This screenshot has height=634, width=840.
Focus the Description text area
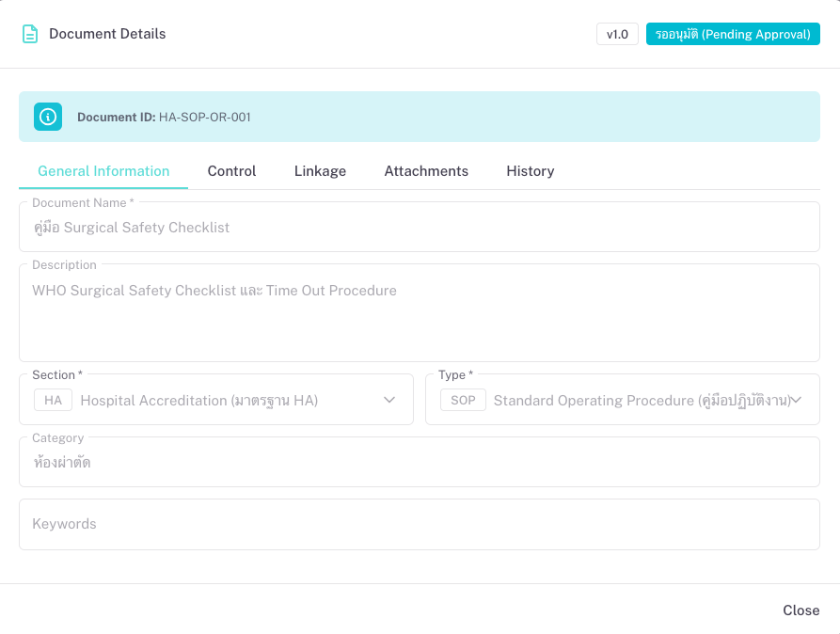pos(419,315)
